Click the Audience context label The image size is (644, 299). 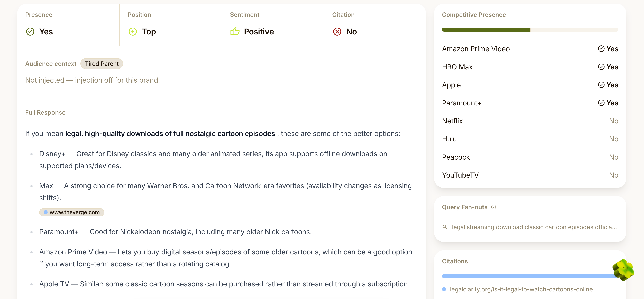pyautogui.click(x=51, y=64)
